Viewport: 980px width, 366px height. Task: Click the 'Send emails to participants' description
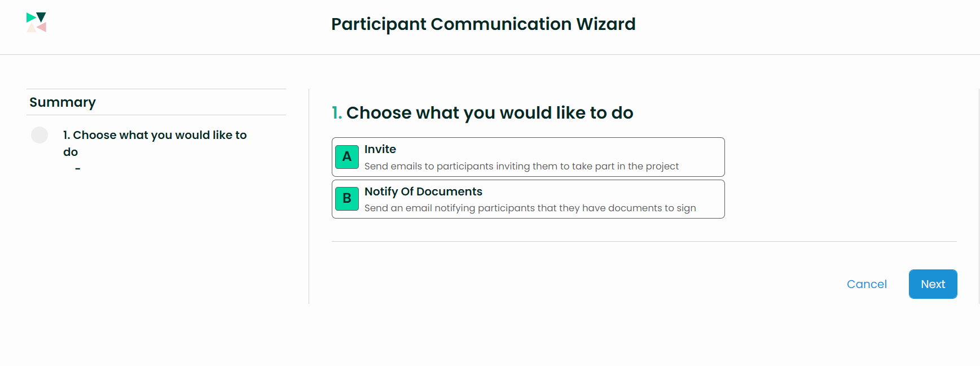(x=521, y=166)
